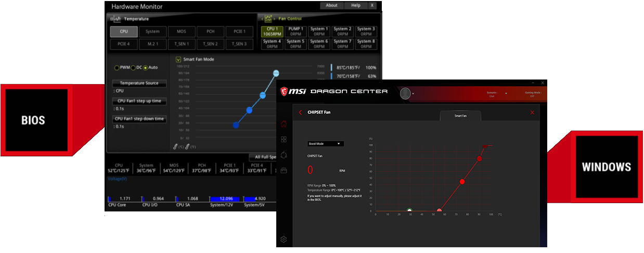Image resolution: width=644 pixels, height=253 pixels.
Task: Select the MOS temperature sensor
Action: point(181,31)
